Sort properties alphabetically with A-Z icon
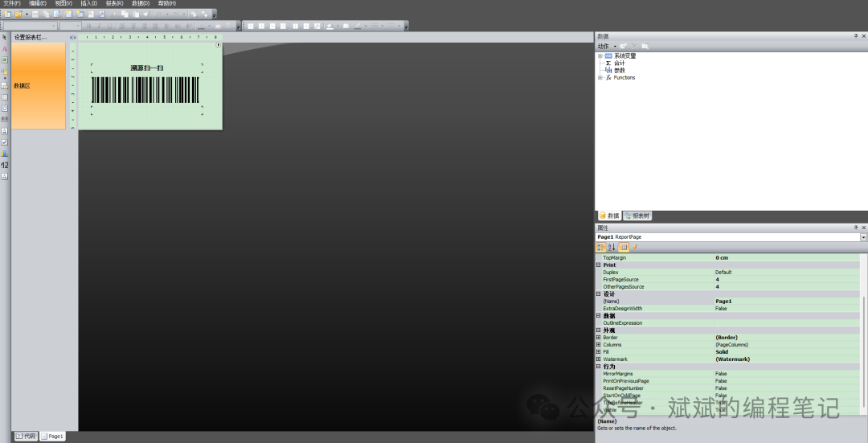868x443 pixels. 612,248
